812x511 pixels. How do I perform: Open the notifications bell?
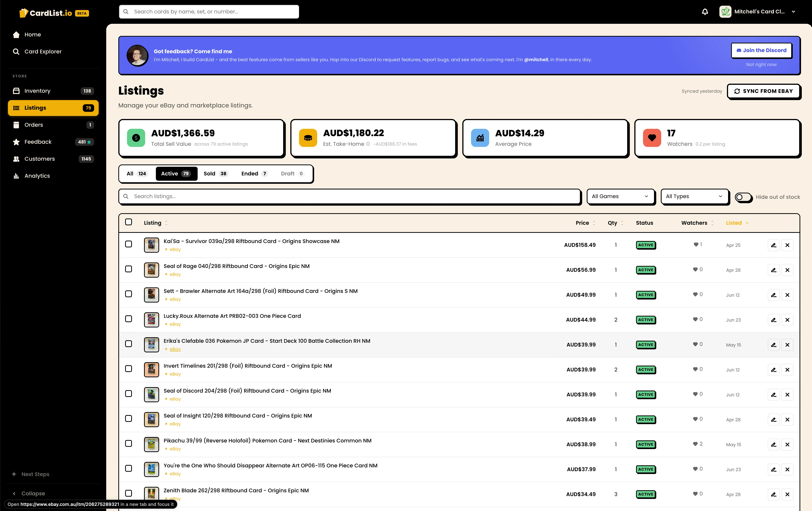pyautogui.click(x=705, y=12)
